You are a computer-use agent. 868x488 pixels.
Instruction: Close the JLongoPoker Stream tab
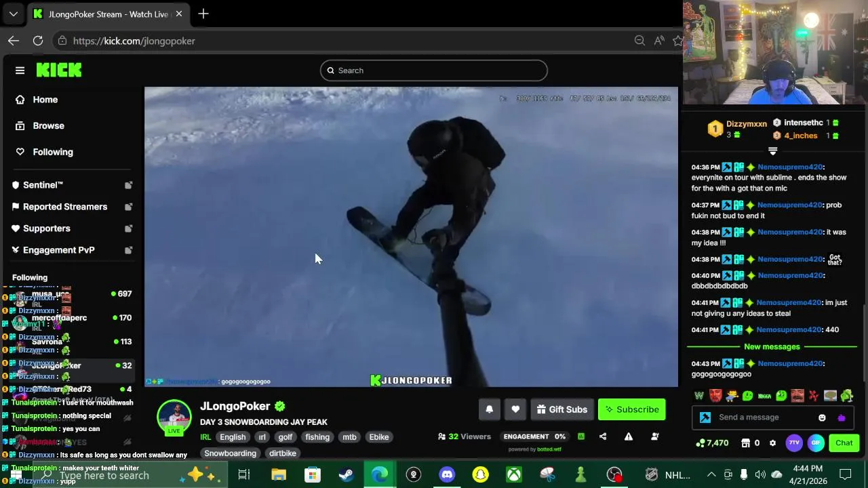pyautogui.click(x=179, y=14)
